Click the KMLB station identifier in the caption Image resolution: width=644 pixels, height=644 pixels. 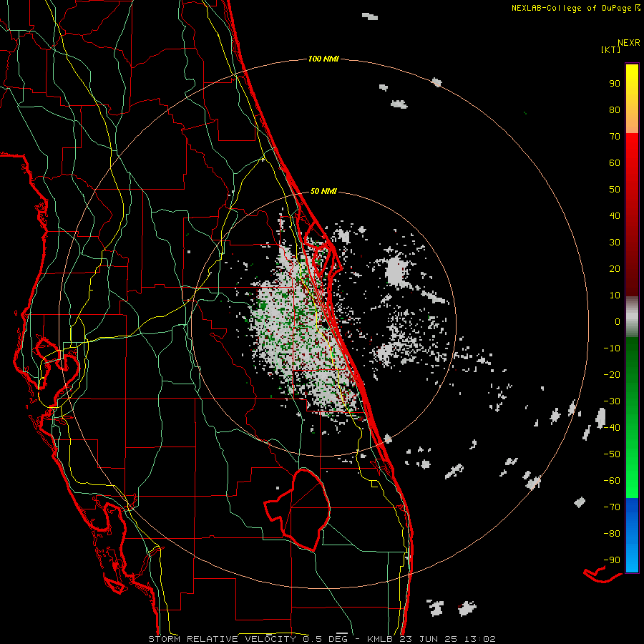tap(381, 639)
